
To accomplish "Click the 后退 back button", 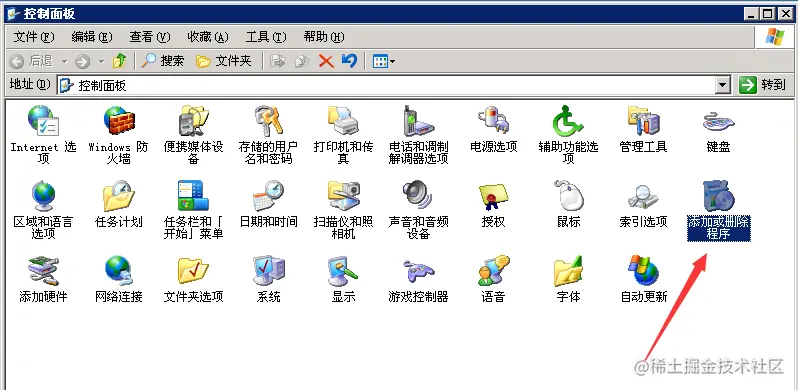I will [x=32, y=62].
